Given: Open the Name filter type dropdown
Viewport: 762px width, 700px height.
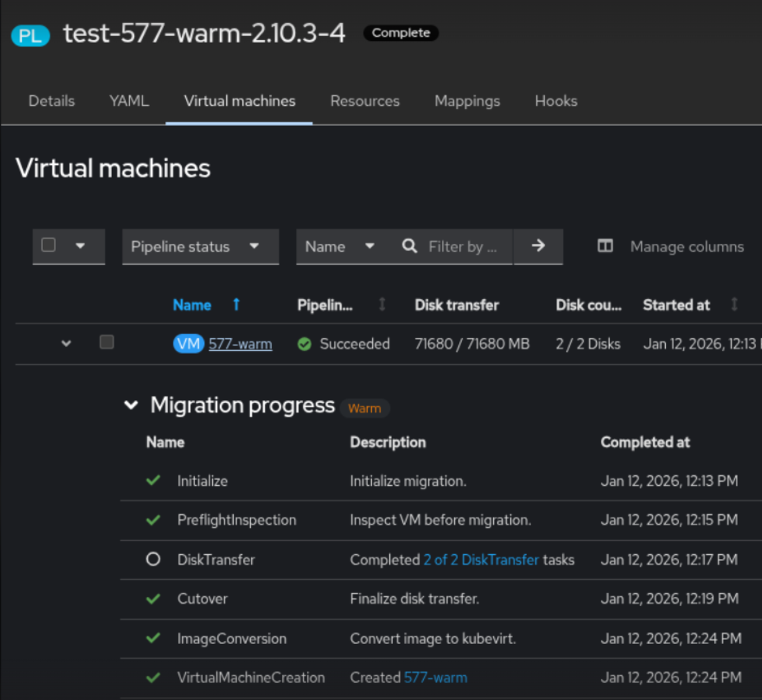Looking at the screenshot, I should (x=340, y=247).
